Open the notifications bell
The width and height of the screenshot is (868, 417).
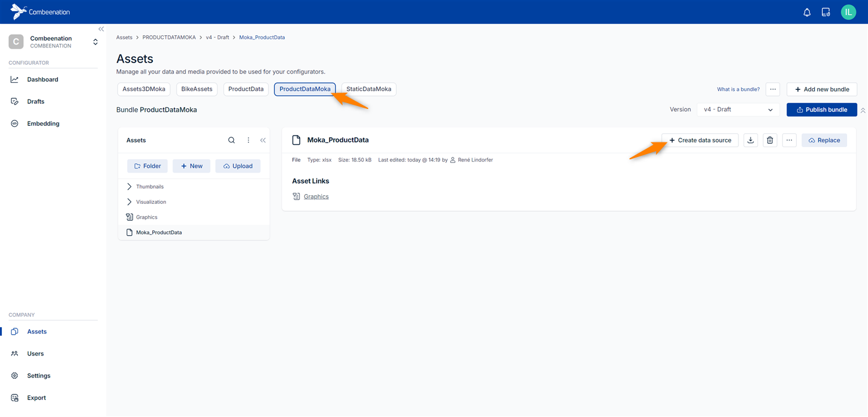(807, 12)
